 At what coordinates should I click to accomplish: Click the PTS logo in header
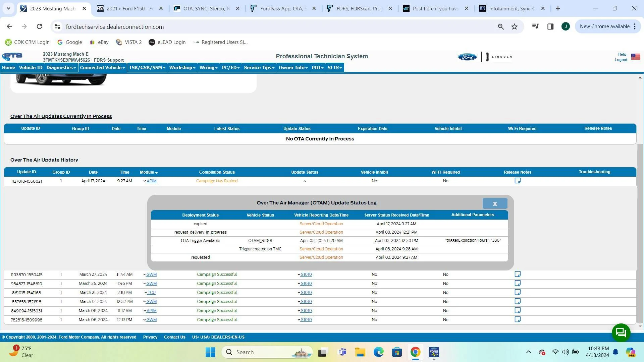click(12, 56)
